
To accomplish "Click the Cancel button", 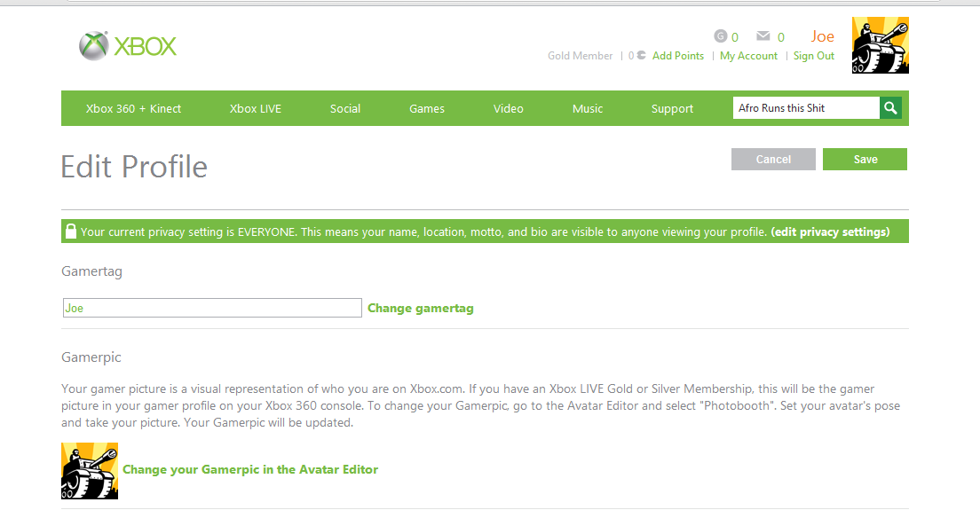I will (773, 159).
